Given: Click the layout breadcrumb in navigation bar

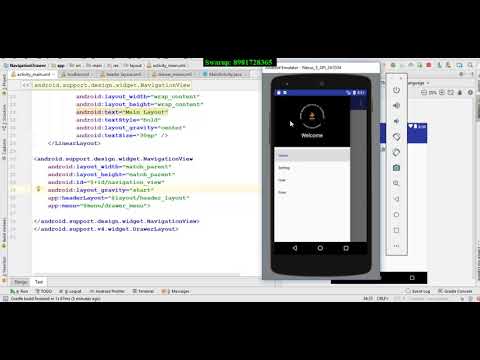Looking at the screenshot, I should [x=133, y=66].
